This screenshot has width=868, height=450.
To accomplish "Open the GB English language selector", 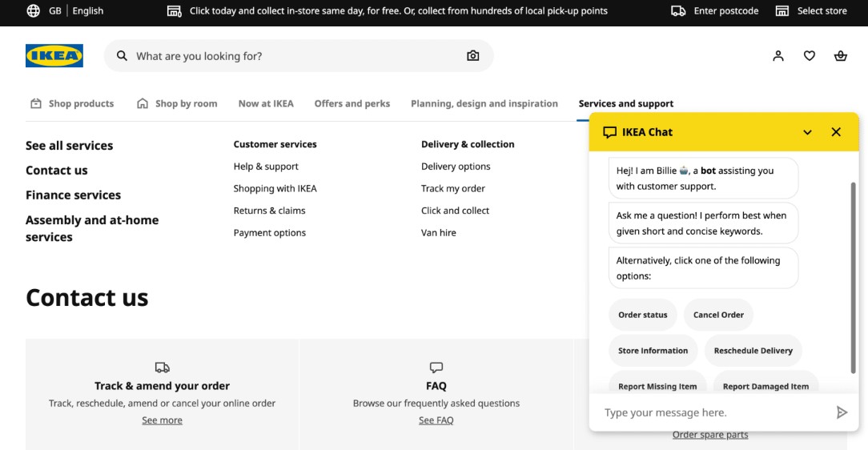I will 66,10.
